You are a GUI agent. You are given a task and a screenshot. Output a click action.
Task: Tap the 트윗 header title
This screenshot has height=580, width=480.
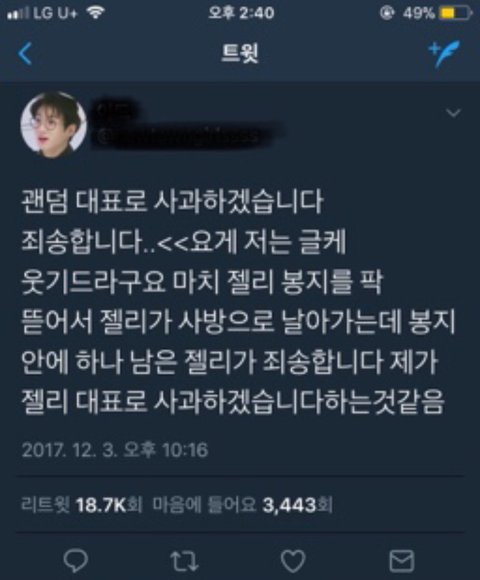240,54
